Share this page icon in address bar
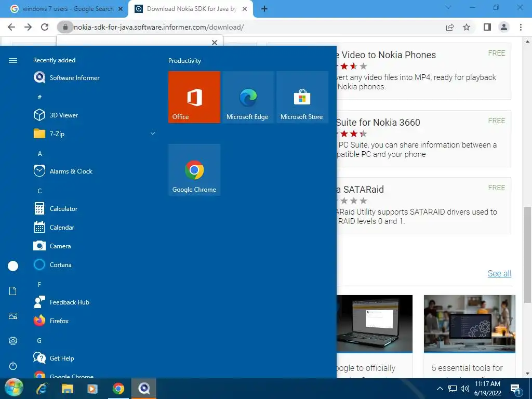This screenshot has height=399, width=532. tap(450, 27)
